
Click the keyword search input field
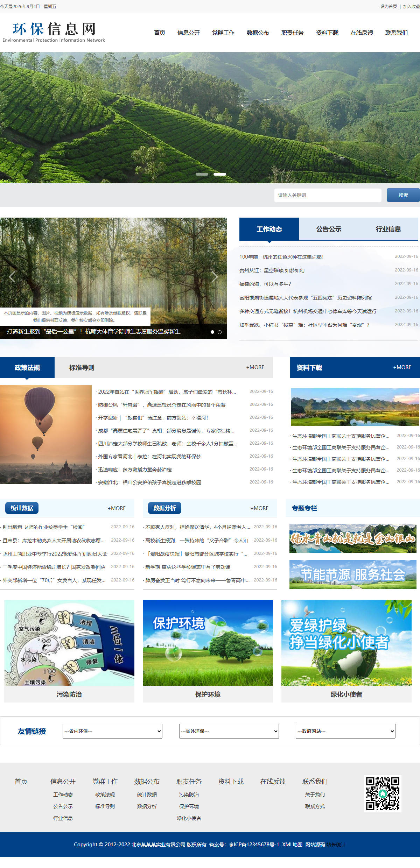pyautogui.click(x=328, y=195)
